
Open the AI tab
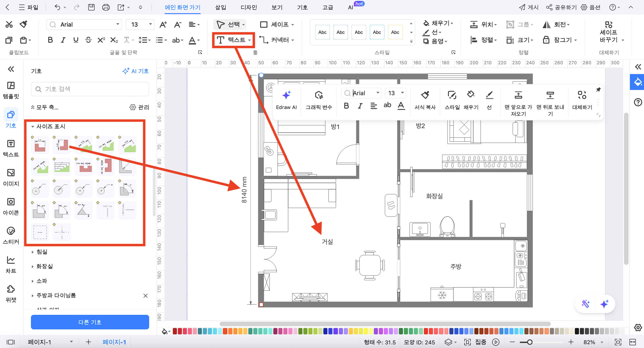point(350,7)
